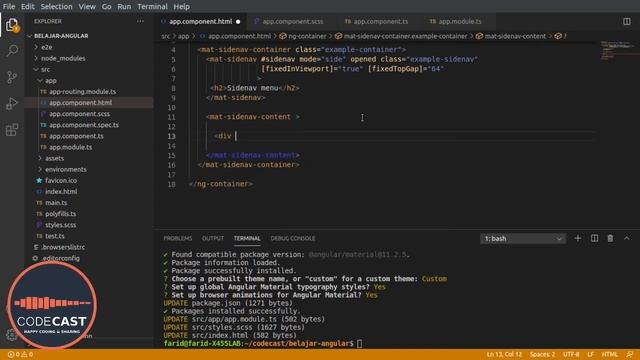Open the Source Control view

pyautogui.click(x=12, y=77)
